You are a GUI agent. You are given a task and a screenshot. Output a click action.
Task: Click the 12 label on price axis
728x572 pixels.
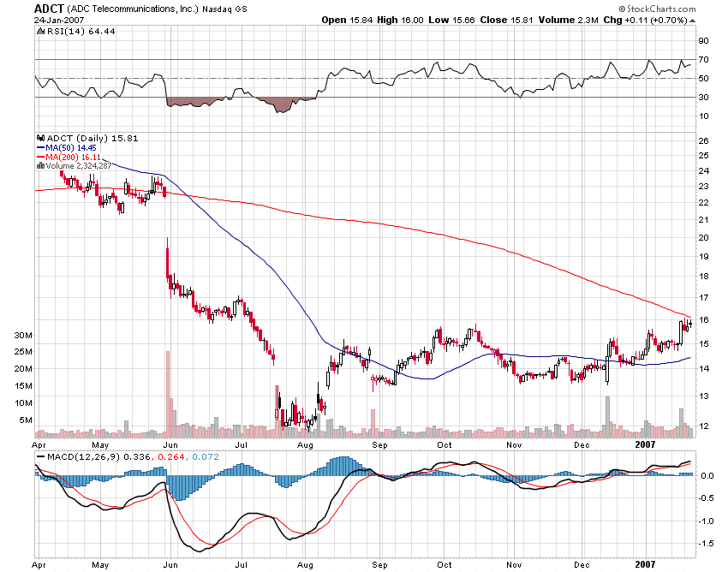(703, 426)
